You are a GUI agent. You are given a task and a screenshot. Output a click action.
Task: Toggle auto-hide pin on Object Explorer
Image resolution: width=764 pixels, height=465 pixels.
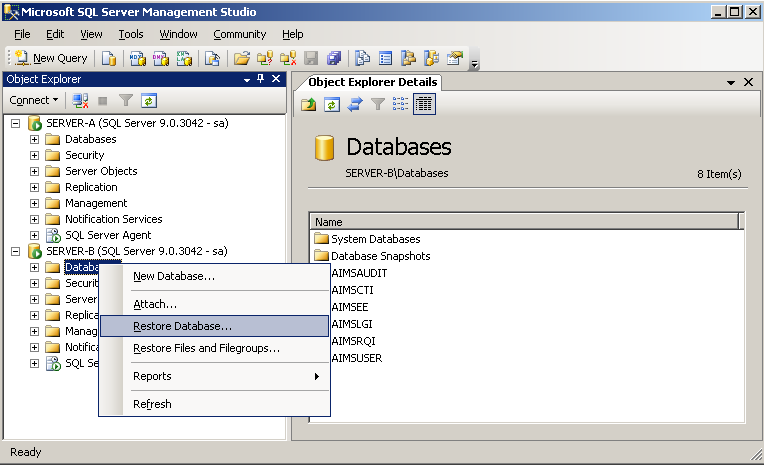point(261,79)
